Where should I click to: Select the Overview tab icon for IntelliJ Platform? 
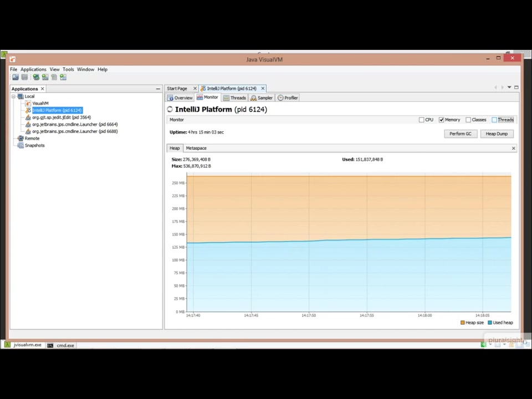pyautogui.click(x=170, y=98)
